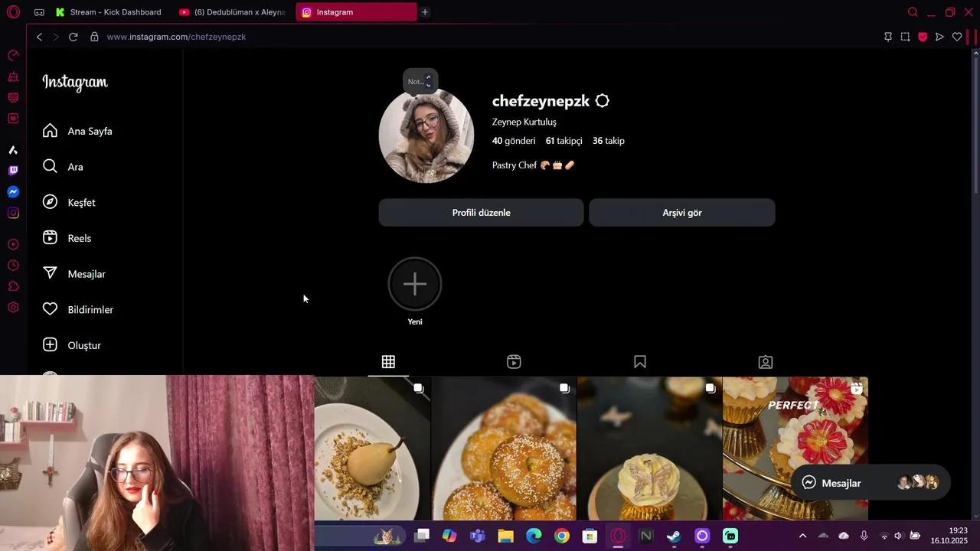Click Arşivi gör button
The width and height of the screenshot is (980, 551).
[682, 213]
